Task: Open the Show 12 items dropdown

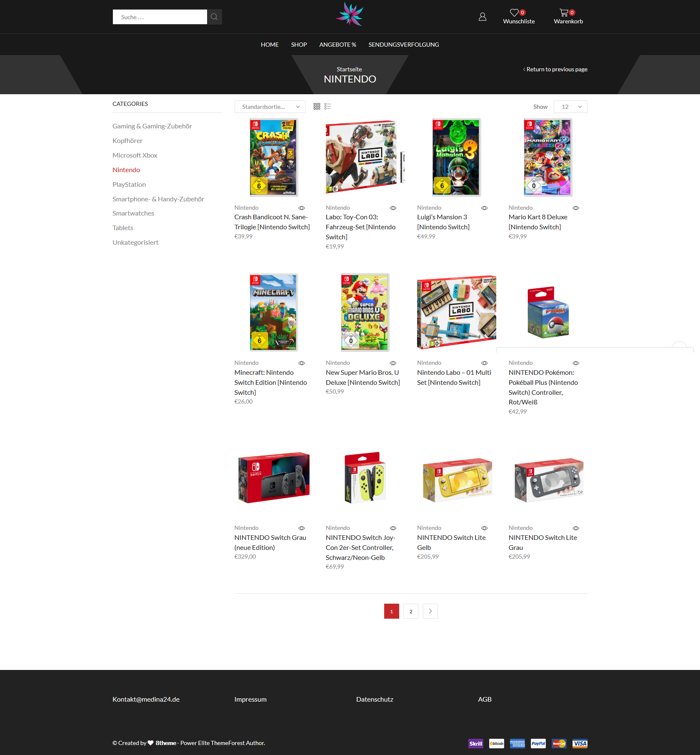Action: 570,107
